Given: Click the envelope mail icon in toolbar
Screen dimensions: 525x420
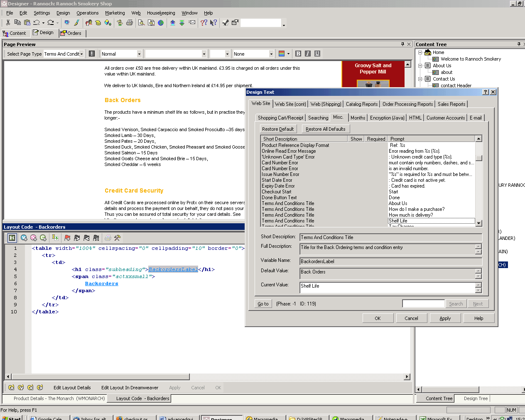Looking at the screenshot, I should click(192, 23).
